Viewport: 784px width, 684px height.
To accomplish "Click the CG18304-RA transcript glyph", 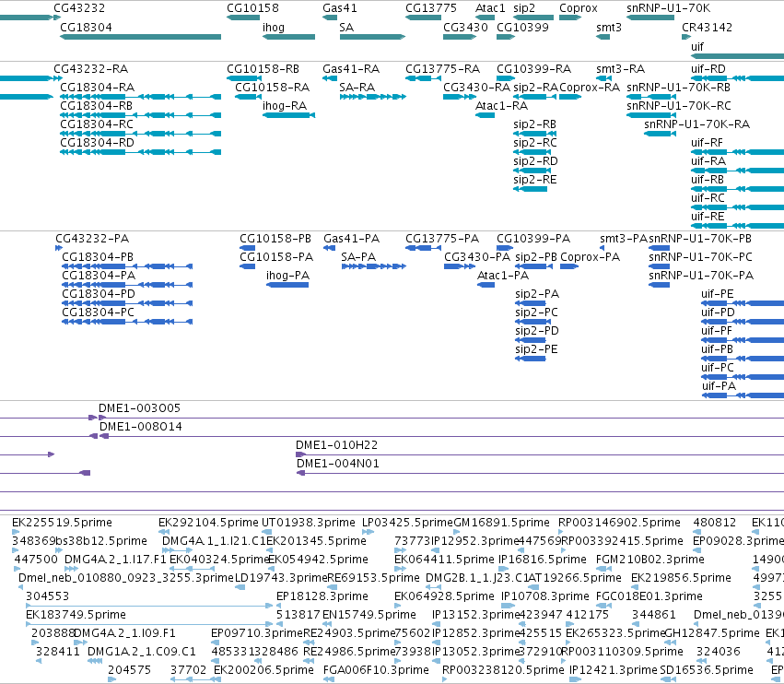I will click(x=141, y=97).
